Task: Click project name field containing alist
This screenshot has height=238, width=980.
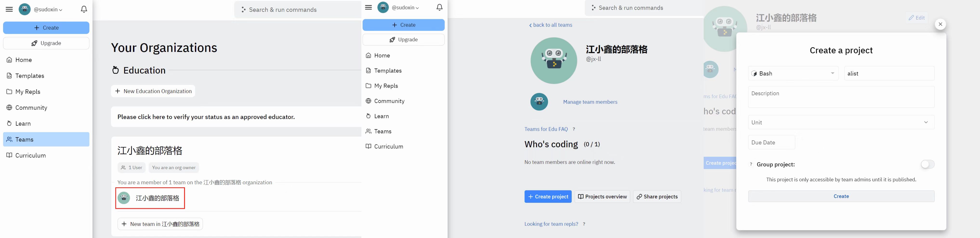Action: (889, 74)
